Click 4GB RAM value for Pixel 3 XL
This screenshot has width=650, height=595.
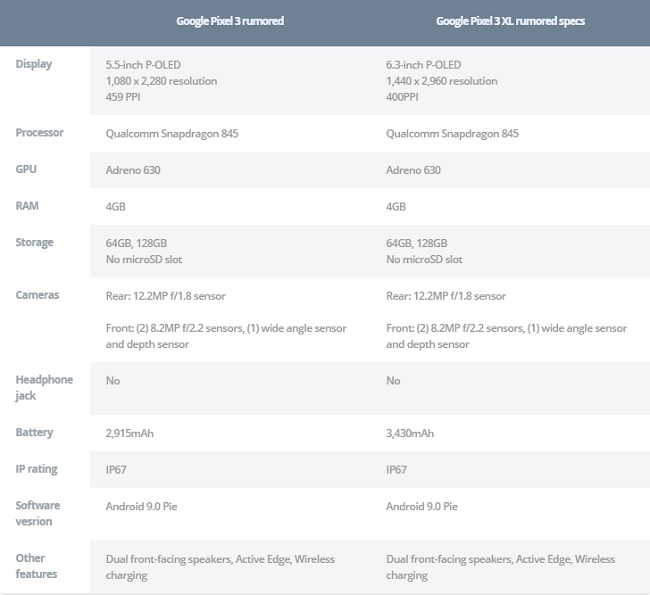(396, 206)
